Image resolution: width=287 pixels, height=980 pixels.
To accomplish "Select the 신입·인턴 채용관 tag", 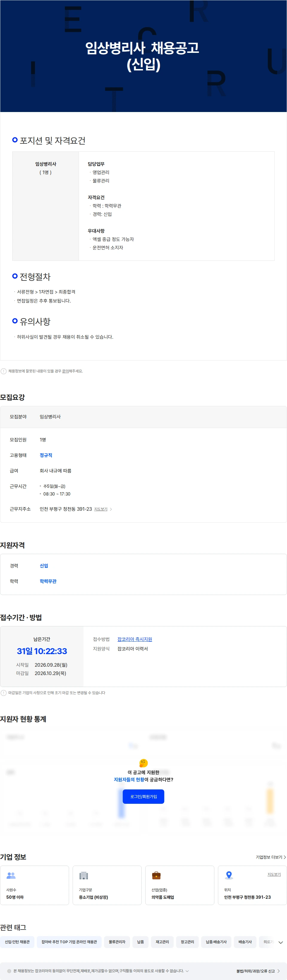I will pos(17,941).
